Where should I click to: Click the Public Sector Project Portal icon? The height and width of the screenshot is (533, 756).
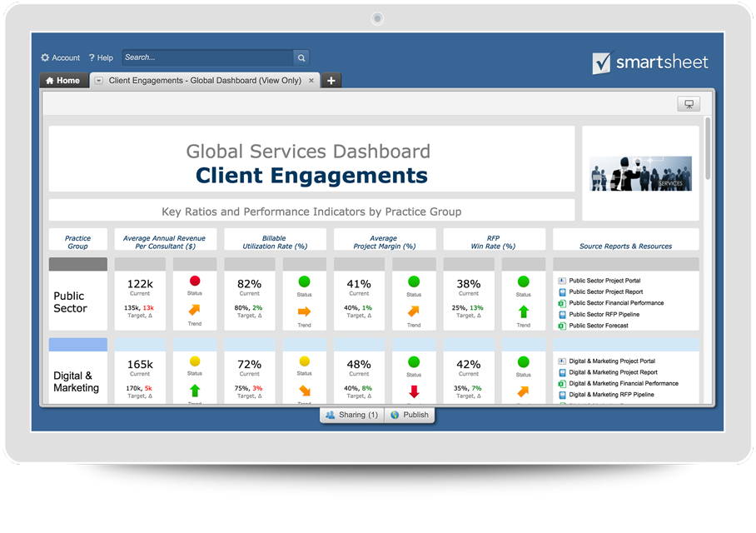coord(561,281)
